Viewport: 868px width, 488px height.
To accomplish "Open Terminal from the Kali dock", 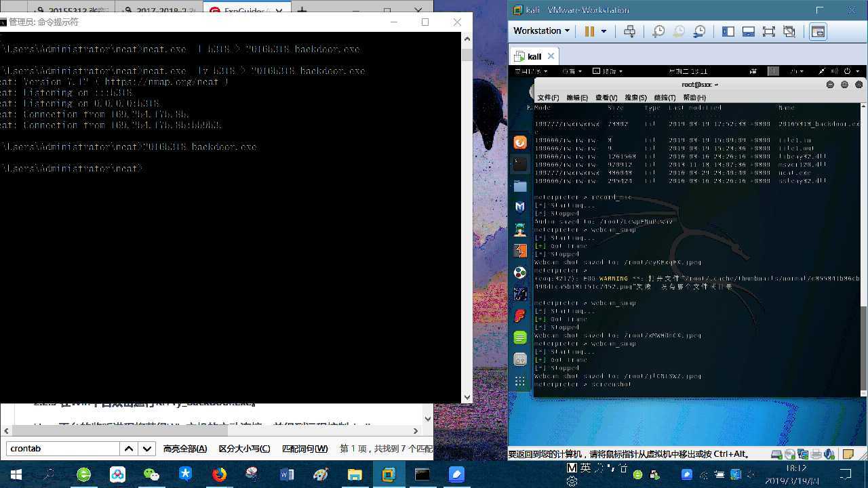I will 520,164.
